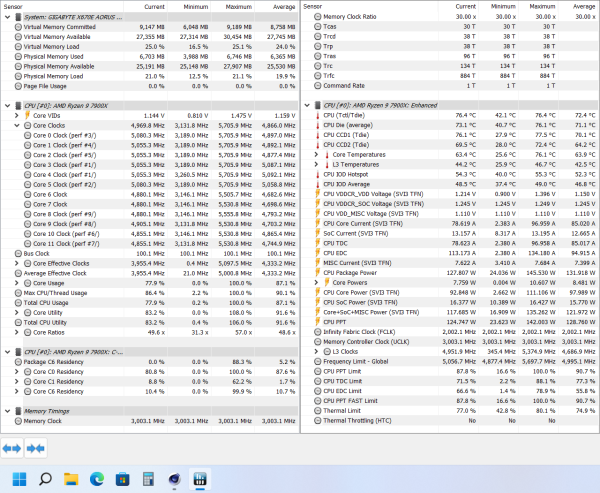The height and width of the screenshot is (493, 600).
Task: Click lightning icon beside SoC Current (SVI3 TFN)
Action: click(x=317, y=233)
